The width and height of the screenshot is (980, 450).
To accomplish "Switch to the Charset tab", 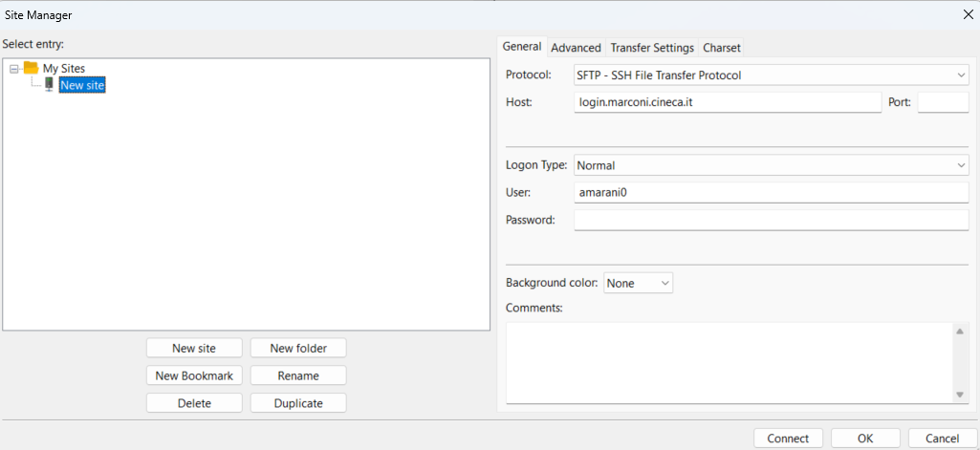I will [x=722, y=48].
